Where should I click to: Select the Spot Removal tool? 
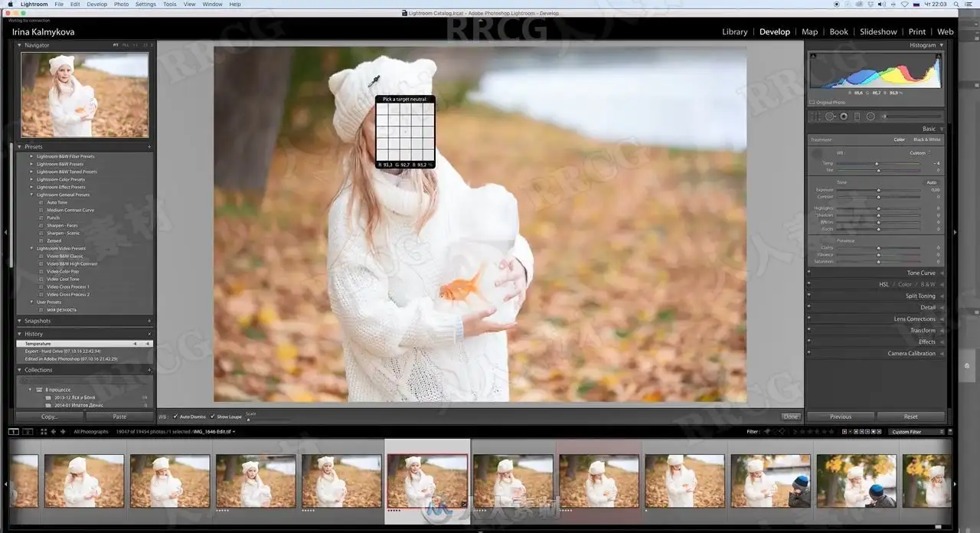tap(830, 116)
